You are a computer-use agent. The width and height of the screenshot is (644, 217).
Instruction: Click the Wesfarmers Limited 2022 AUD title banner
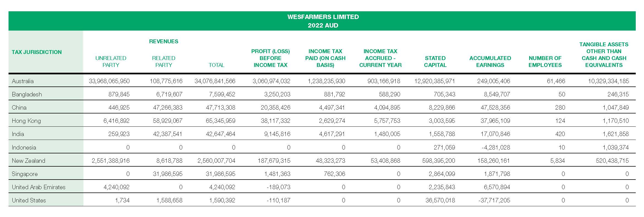pyautogui.click(x=322, y=21)
